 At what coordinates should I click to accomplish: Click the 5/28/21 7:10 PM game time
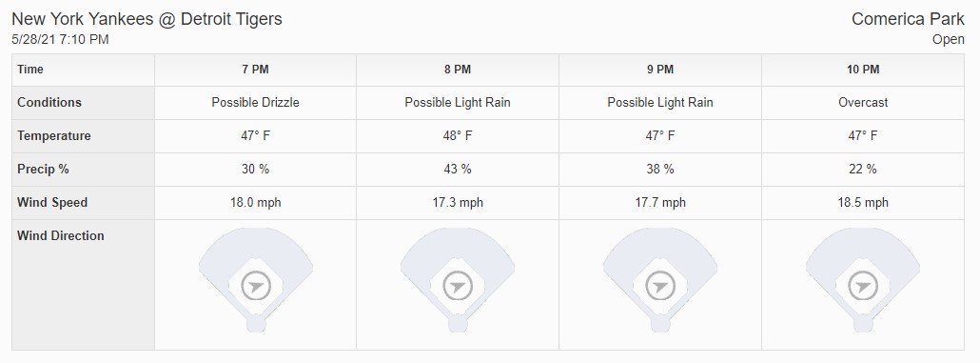(61, 39)
